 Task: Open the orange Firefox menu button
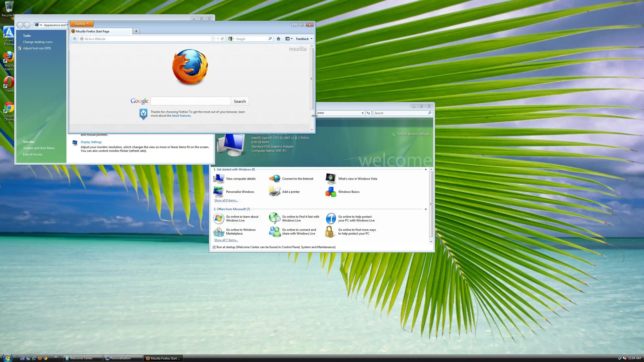[82, 24]
